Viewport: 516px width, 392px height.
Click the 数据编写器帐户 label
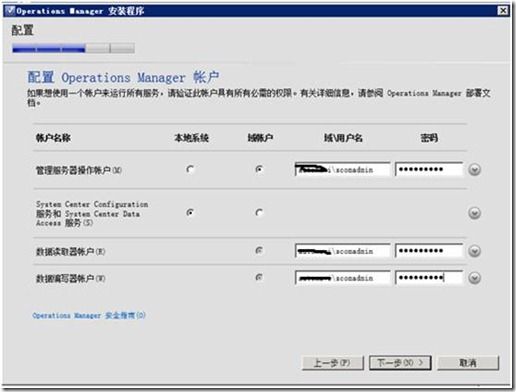tap(71, 278)
